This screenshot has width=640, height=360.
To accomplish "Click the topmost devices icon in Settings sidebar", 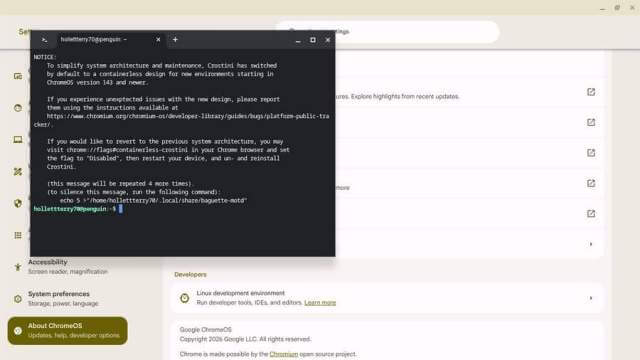I will coord(18,76).
